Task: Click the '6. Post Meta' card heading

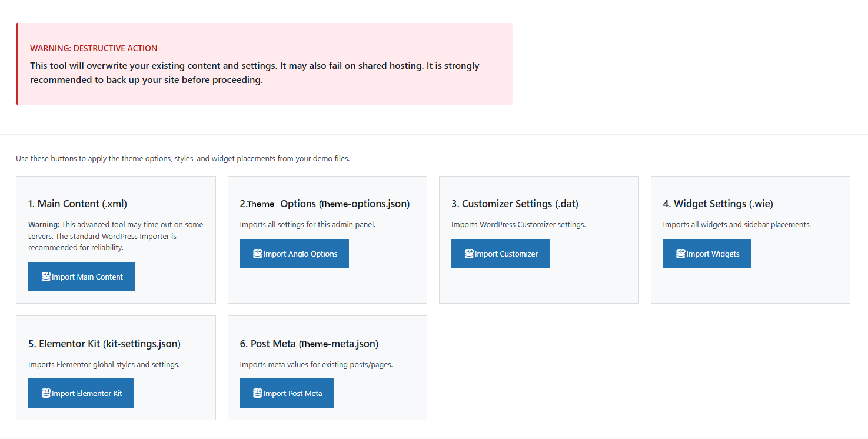Action: [x=309, y=344]
